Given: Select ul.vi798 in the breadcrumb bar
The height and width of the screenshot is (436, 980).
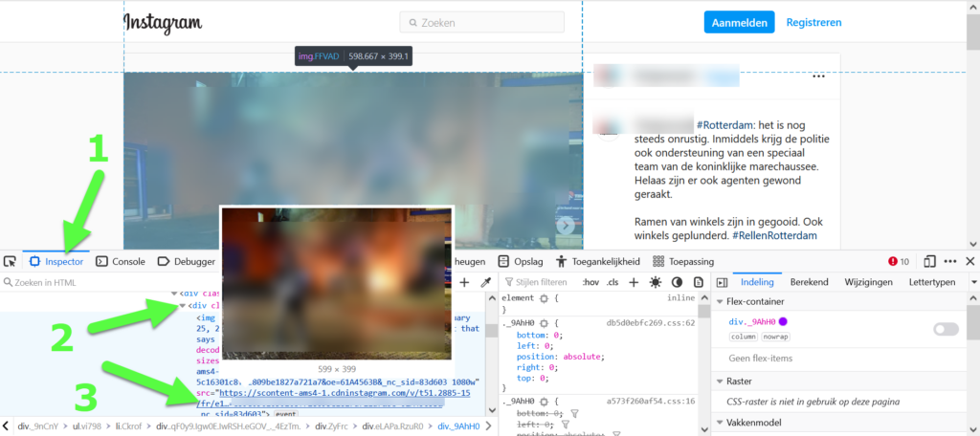Looking at the screenshot, I should tap(85, 426).
